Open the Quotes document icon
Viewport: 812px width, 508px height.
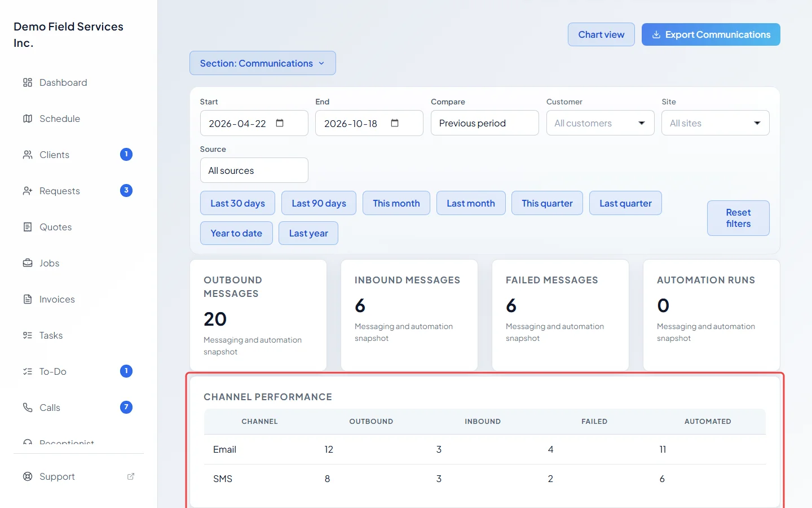pyautogui.click(x=28, y=227)
